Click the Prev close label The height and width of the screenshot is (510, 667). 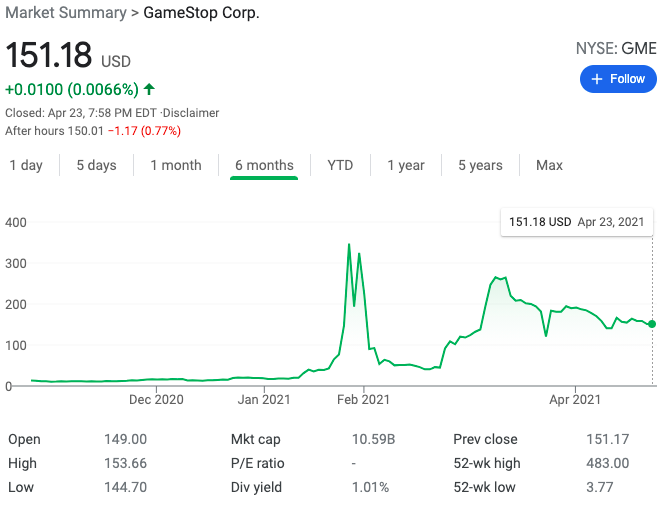pyautogui.click(x=485, y=439)
